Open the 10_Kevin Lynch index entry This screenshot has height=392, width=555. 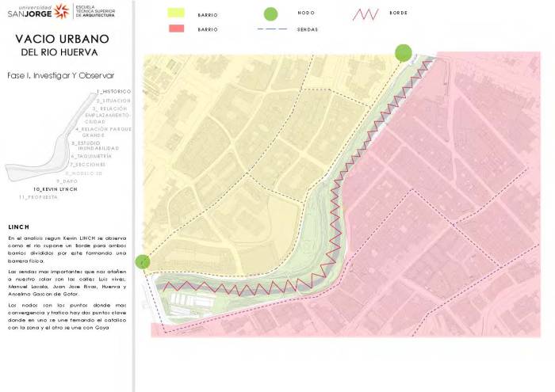coord(55,189)
